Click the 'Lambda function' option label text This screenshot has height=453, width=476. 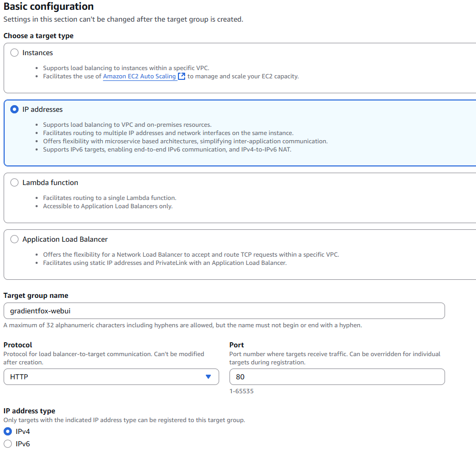pyautogui.click(x=51, y=182)
